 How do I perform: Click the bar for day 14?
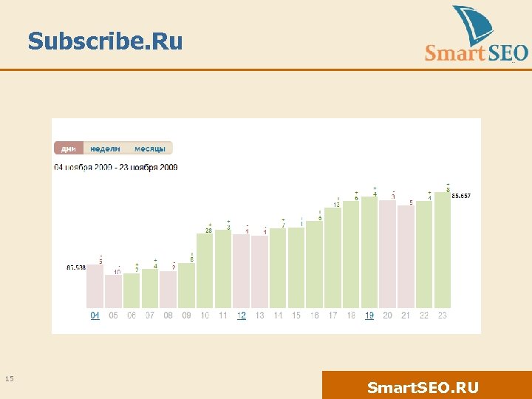[x=278, y=268]
